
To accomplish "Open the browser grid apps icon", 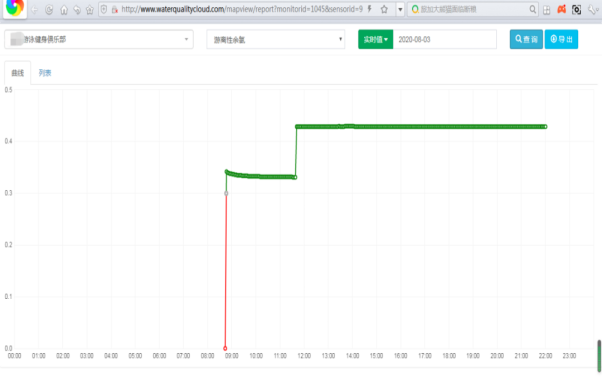I will pos(547,10).
